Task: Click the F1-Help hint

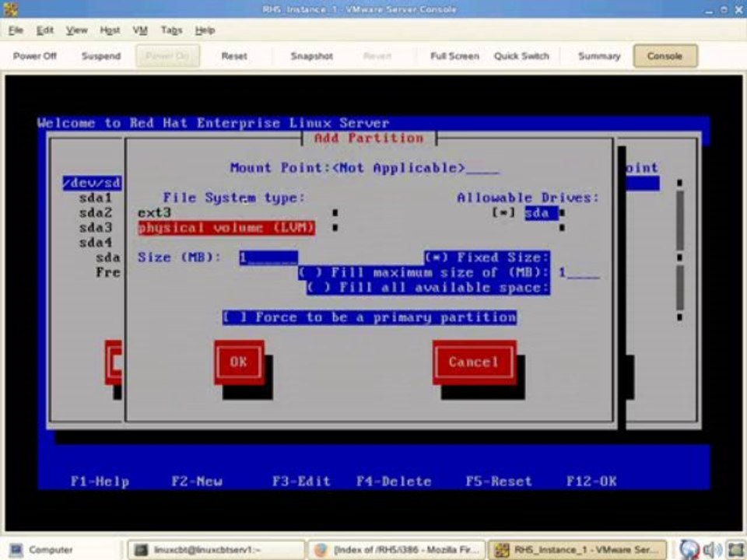Action: click(x=100, y=481)
